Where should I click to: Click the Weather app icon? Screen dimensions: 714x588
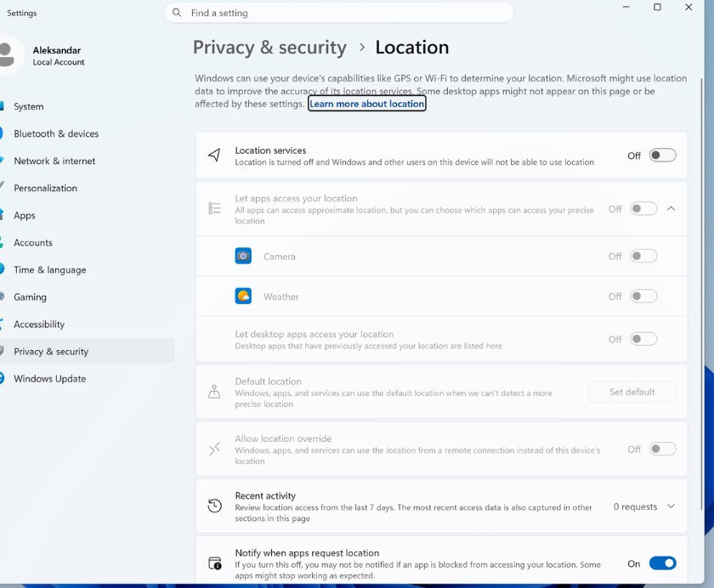(x=243, y=297)
